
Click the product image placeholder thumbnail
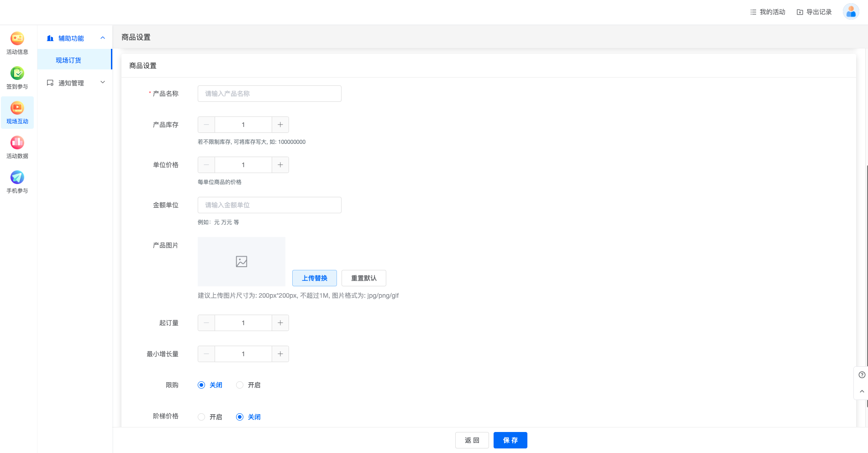[x=242, y=262]
